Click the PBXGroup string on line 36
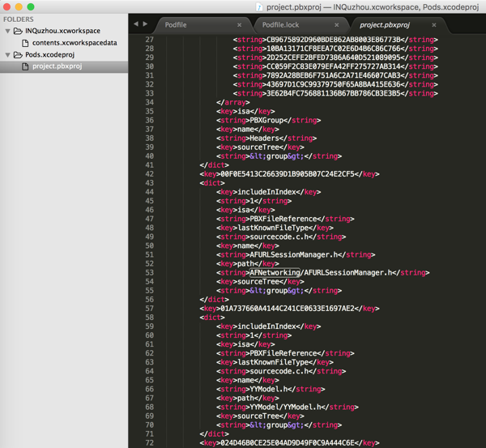486x448 pixels. pyautogui.click(x=266, y=120)
